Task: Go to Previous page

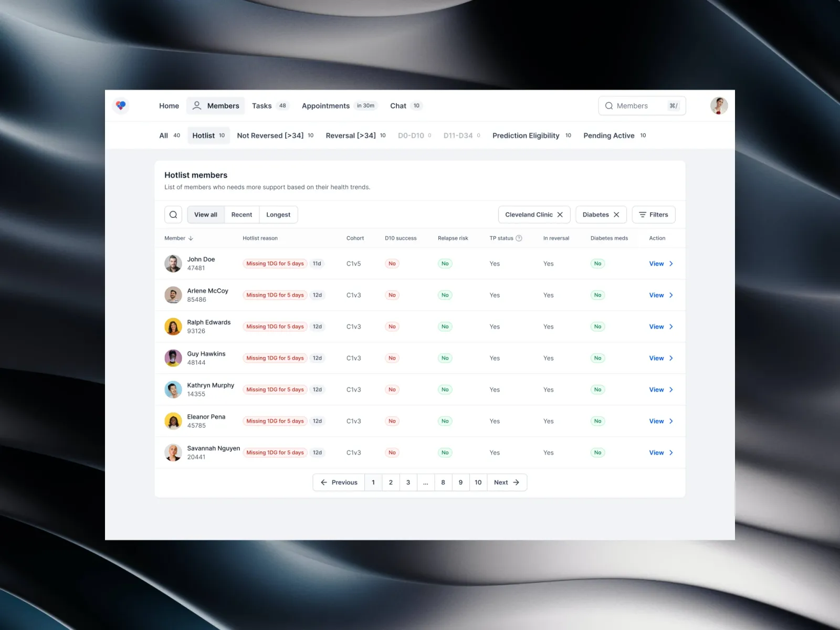Action: [339, 482]
